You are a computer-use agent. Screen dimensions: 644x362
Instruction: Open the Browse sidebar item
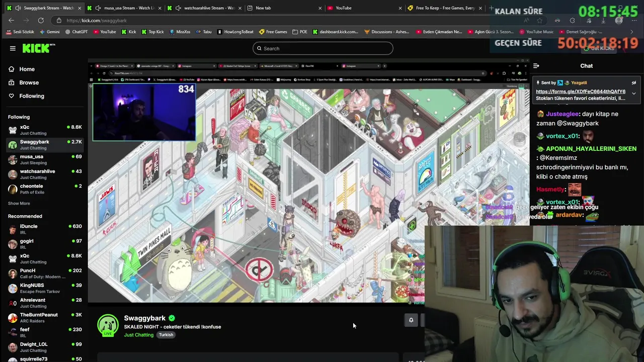point(29,82)
